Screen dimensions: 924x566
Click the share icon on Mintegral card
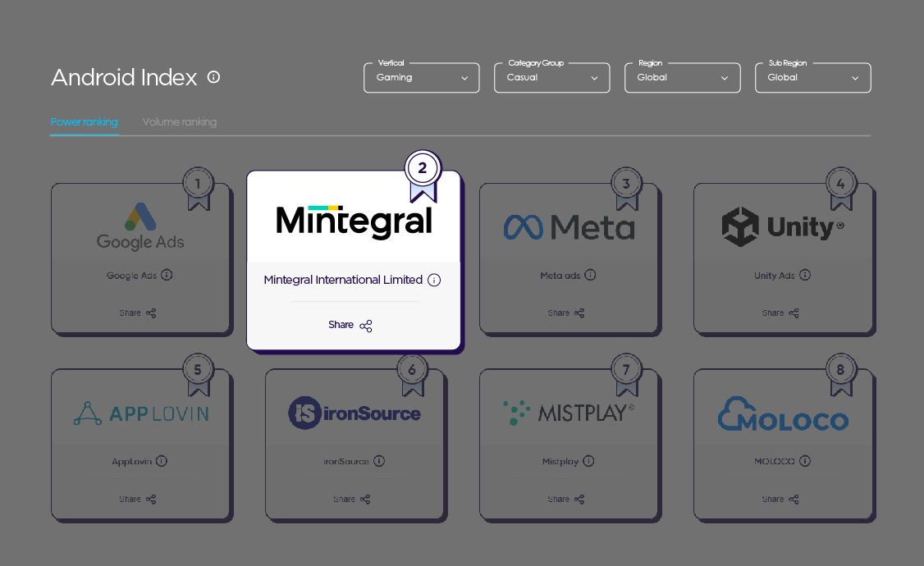[x=366, y=326]
